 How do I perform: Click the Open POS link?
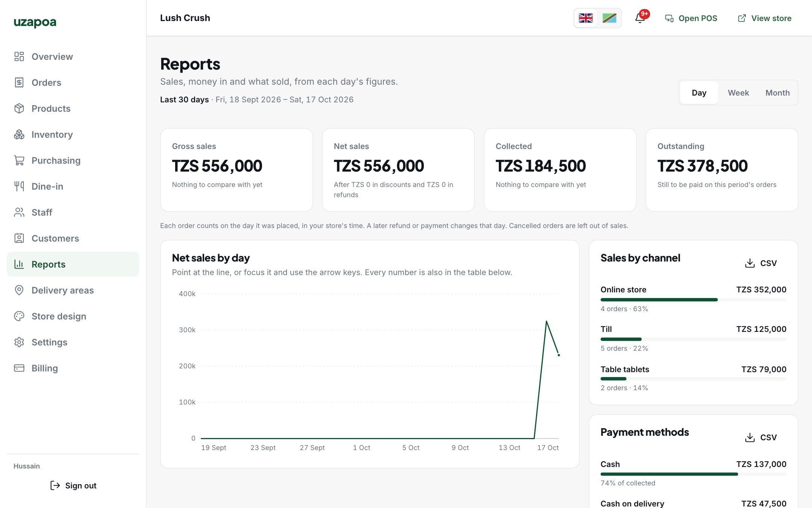pyautogui.click(x=691, y=18)
